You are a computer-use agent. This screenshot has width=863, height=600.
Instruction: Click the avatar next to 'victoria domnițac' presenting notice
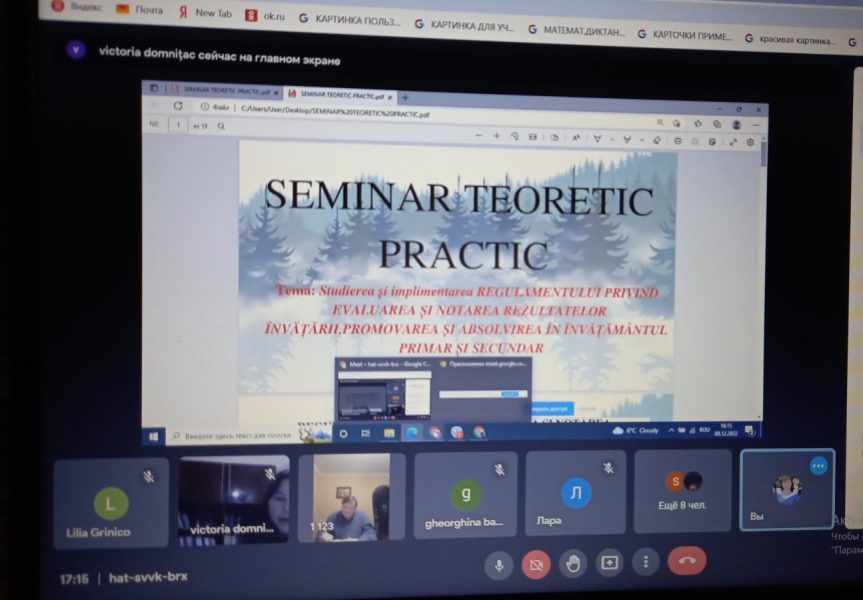76,50
